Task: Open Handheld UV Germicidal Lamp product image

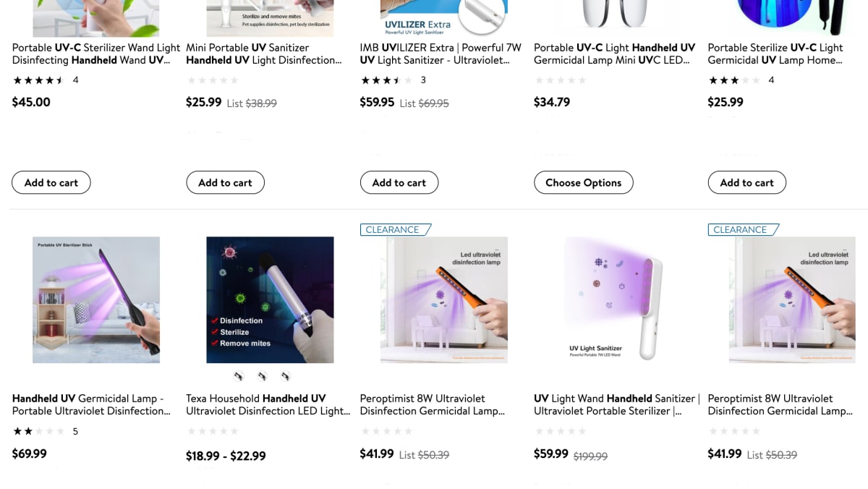Action: pos(96,299)
